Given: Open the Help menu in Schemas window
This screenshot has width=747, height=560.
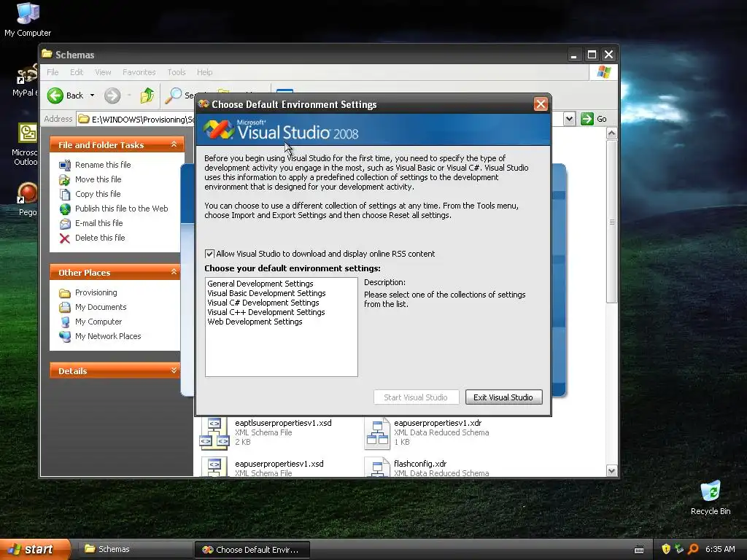Looking at the screenshot, I should coord(204,72).
